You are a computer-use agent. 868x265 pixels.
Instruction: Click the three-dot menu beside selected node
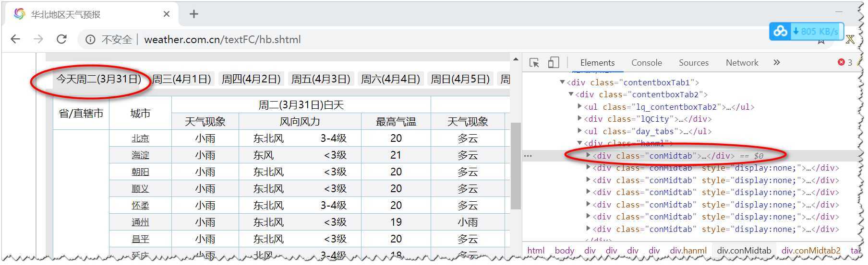(528, 156)
